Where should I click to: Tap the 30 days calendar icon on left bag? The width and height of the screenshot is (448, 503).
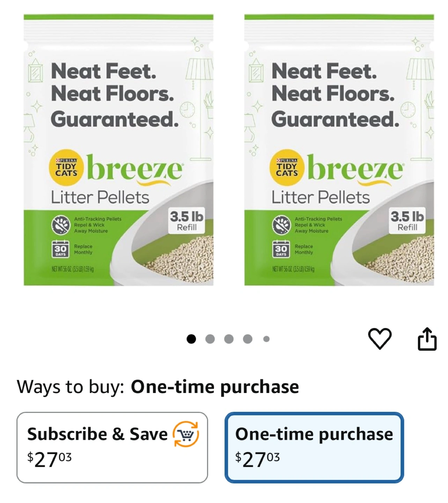tap(60, 249)
